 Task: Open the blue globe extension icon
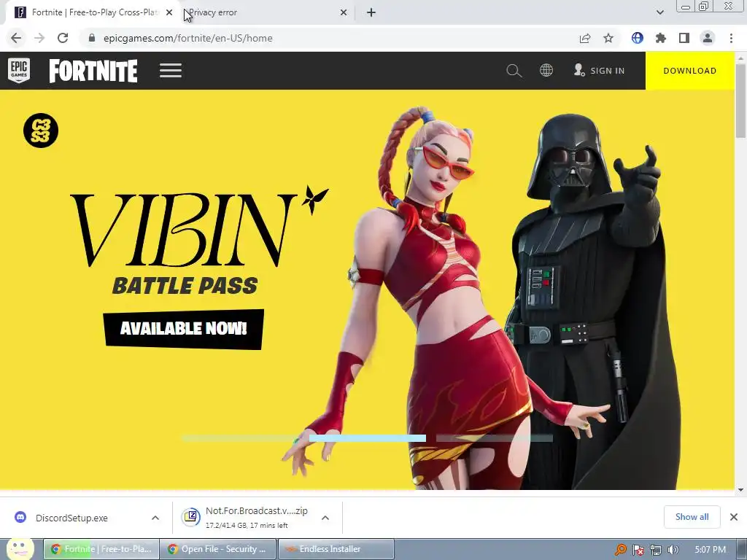pyautogui.click(x=638, y=38)
